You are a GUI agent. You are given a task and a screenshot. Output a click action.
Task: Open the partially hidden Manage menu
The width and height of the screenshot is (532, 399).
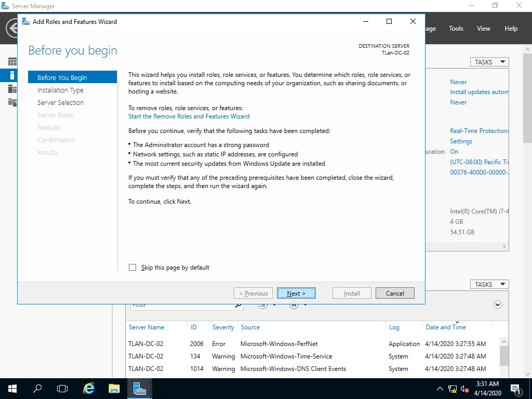click(431, 29)
